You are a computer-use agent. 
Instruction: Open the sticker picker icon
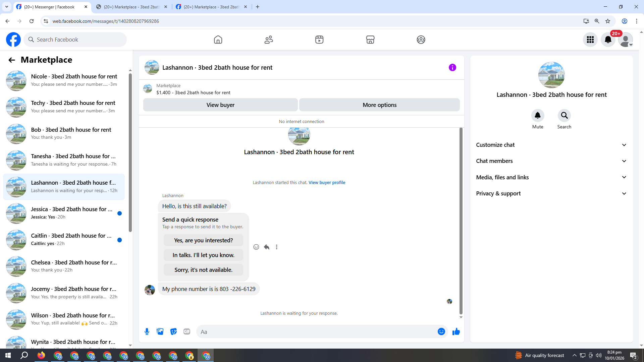(173, 331)
